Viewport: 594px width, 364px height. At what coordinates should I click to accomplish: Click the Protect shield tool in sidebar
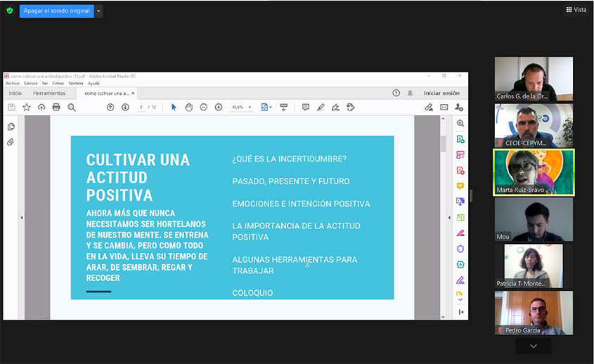coord(460,249)
